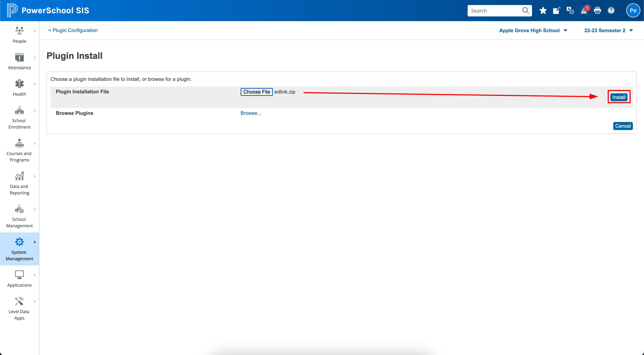Open the Courses and Programs icon
Image resolution: width=644 pixels, height=355 pixels.
click(x=19, y=143)
